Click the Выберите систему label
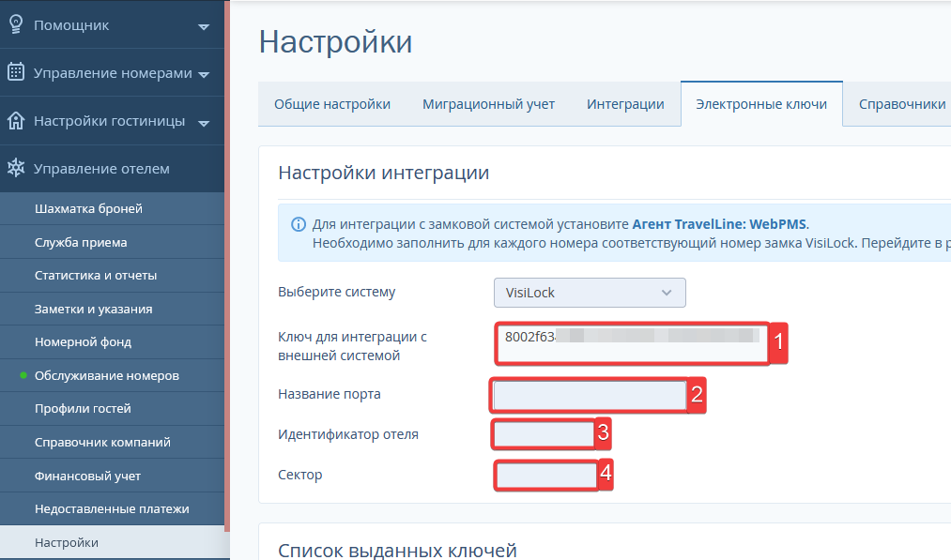The height and width of the screenshot is (560, 951). 337,292
